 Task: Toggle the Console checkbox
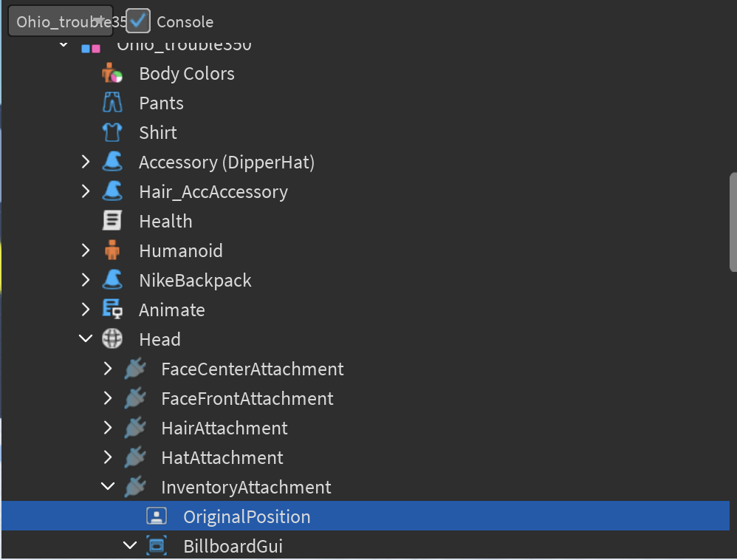[137, 21]
